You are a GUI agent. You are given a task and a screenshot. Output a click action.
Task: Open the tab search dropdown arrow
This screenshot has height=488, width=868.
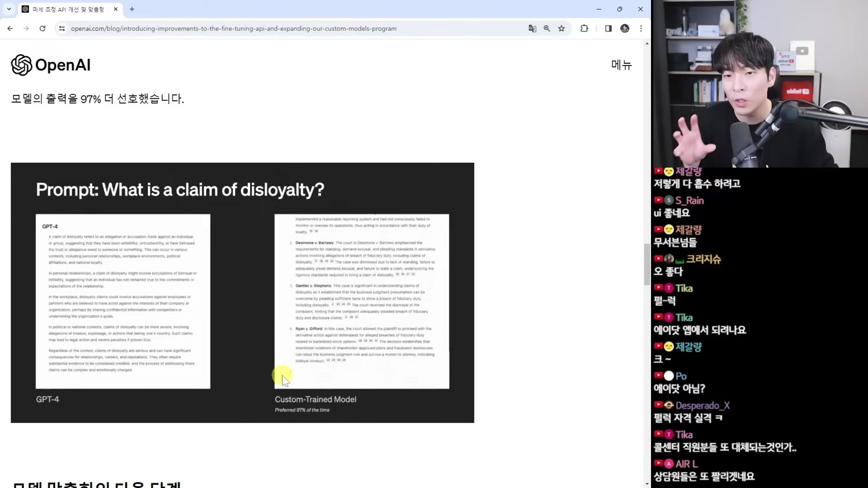(9, 9)
